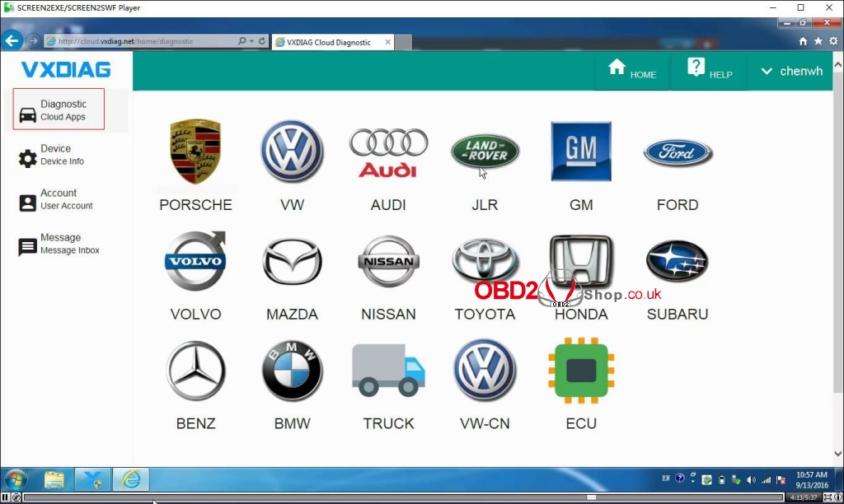844x504 pixels.
Task: Open the Message Inbox sidebar item
Action: (69, 244)
